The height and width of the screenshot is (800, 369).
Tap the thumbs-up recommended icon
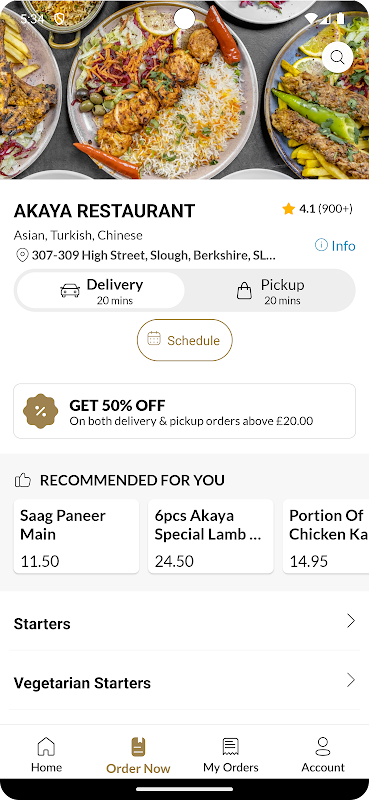click(x=23, y=480)
